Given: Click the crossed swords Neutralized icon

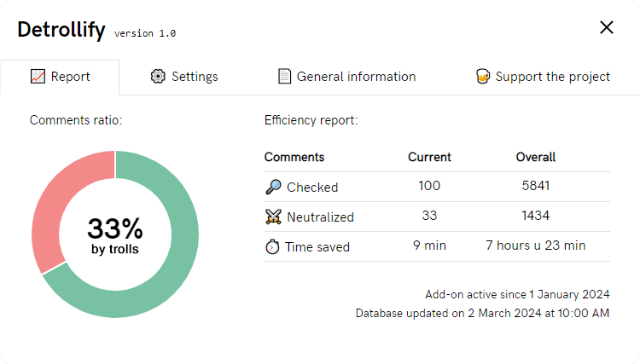Looking at the screenshot, I should (273, 217).
